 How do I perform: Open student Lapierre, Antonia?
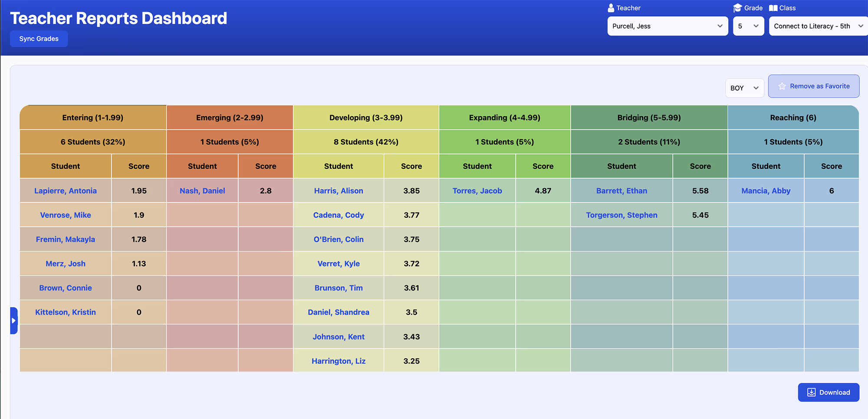tap(66, 191)
